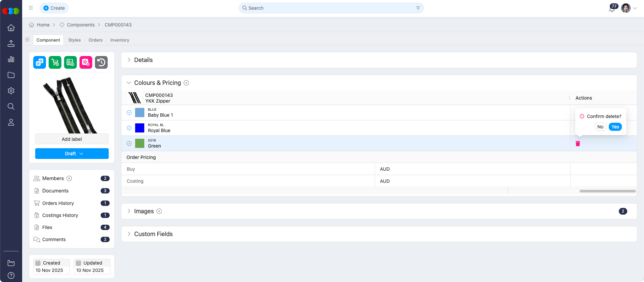Toggle the Green colour check circle
Image resolution: width=644 pixels, height=282 pixels.
129,144
